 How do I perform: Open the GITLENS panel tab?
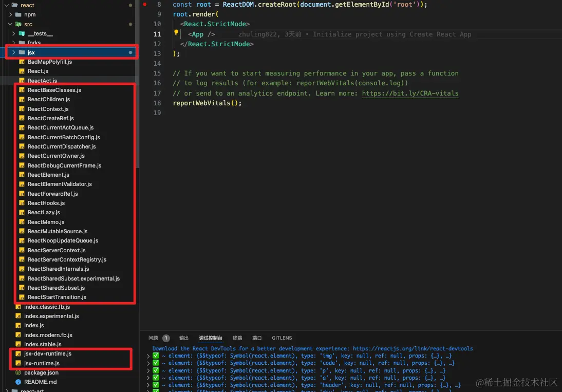pyautogui.click(x=282, y=338)
